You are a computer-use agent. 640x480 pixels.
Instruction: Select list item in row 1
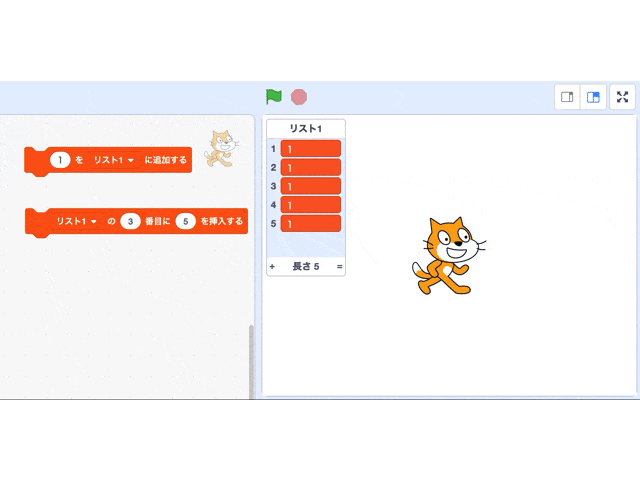coord(311,149)
